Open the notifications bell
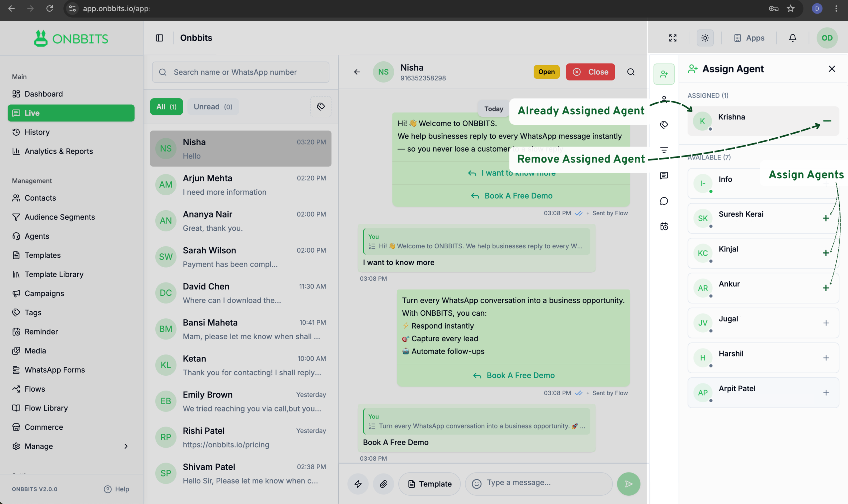848x504 pixels. (x=793, y=38)
